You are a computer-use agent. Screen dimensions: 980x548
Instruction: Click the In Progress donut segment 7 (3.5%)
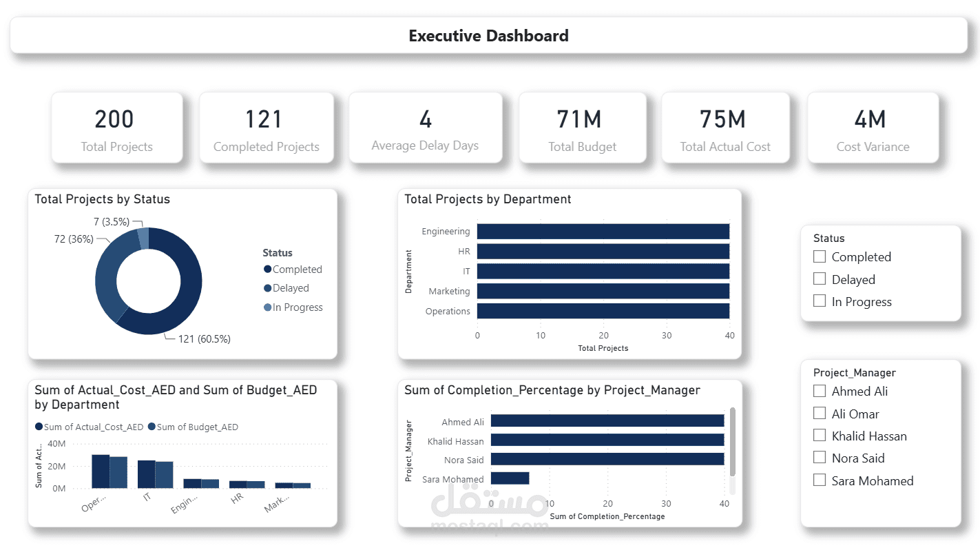[x=143, y=239]
